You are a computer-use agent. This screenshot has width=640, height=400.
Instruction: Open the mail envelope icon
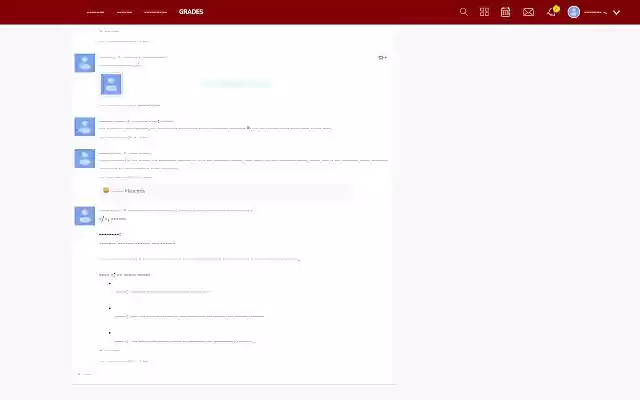pyautogui.click(x=528, y=12)
